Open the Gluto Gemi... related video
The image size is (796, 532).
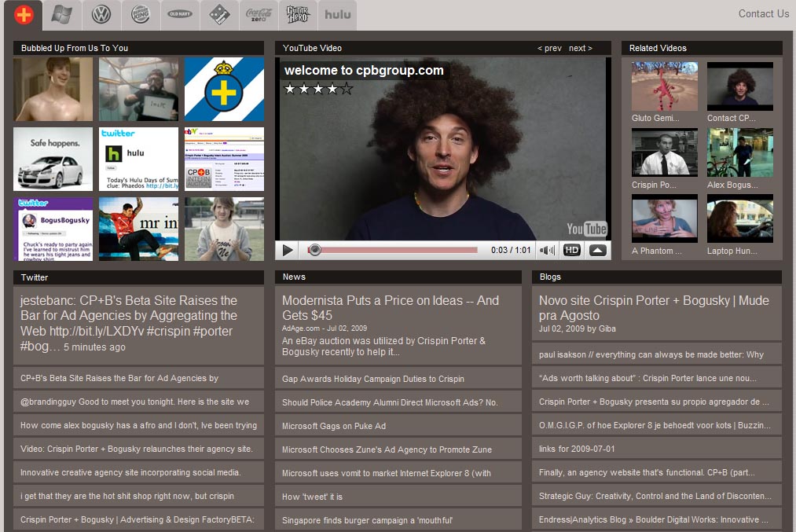pos(665,86)
